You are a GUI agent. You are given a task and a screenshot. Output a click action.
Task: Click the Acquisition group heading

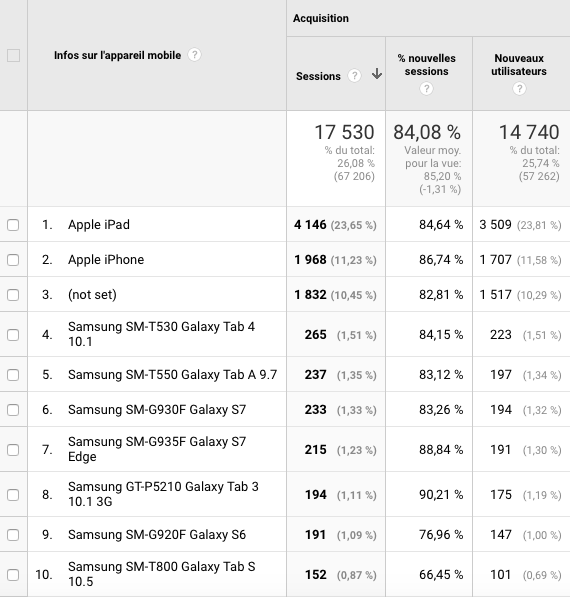(x=321, y=18)
